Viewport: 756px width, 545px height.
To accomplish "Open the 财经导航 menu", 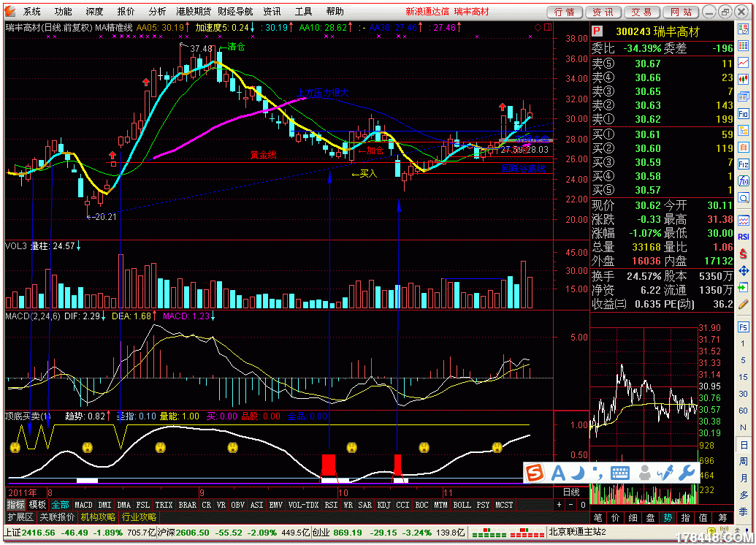I will pyautogui.click(x=235, y=12).
